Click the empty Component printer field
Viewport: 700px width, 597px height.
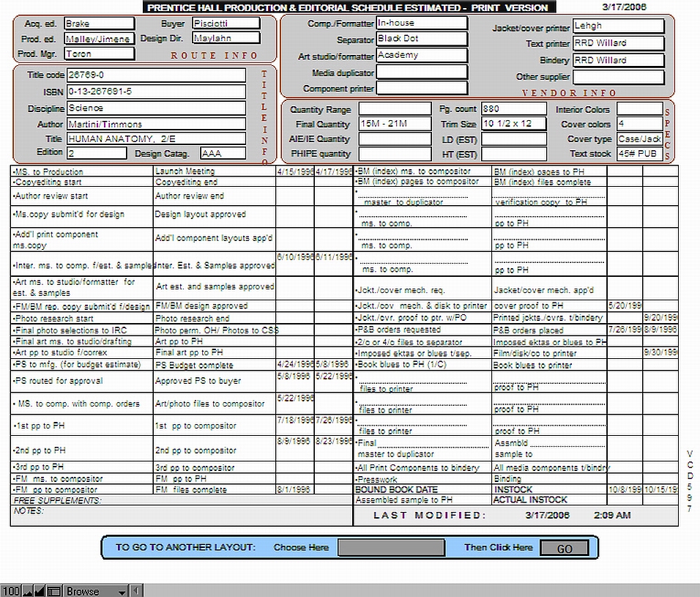pyautogui.click(x=422, y=88)
